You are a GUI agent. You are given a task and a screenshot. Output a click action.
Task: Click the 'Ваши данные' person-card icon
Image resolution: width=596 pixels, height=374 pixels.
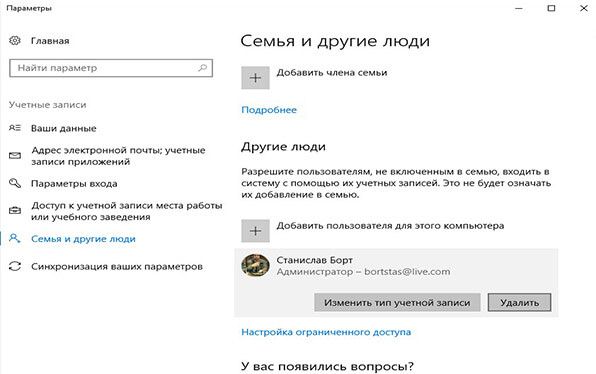coord(15,128)
